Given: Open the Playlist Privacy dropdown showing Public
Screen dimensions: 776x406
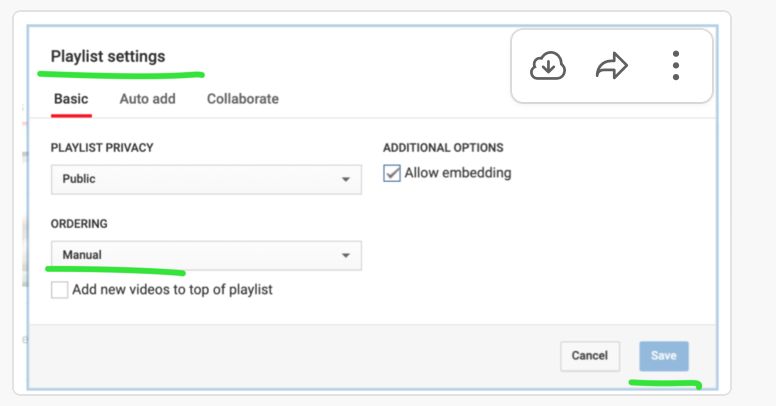Looking at the screenshot, I should (x=205, y=179).
